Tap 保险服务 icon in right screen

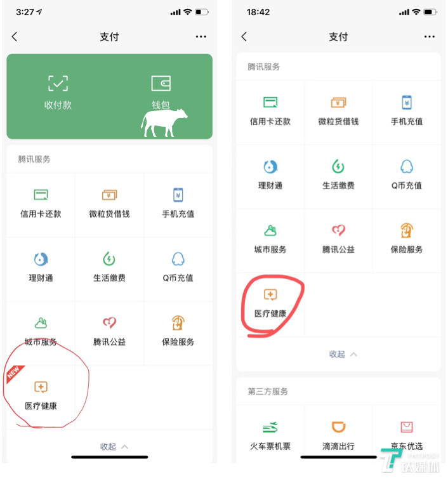point(407,239)
